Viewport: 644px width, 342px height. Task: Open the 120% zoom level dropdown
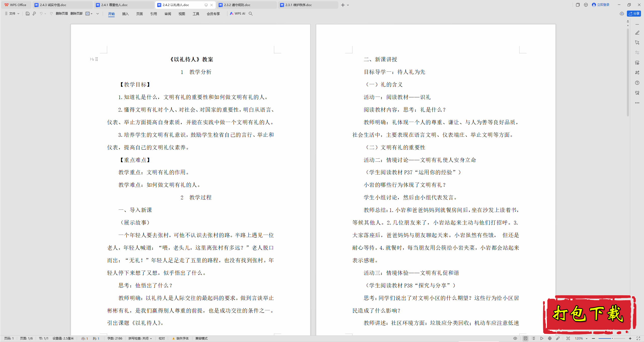click(x=581, y=338)
